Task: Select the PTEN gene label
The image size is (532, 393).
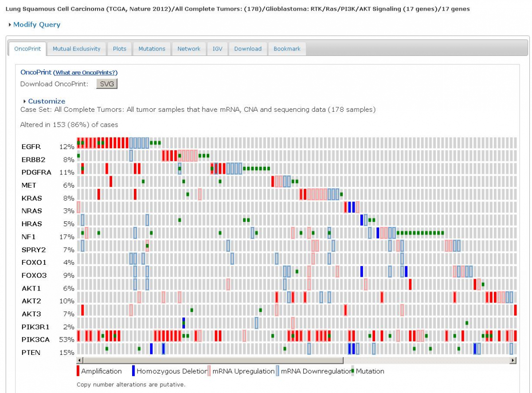Action: (x=31, y=353)
